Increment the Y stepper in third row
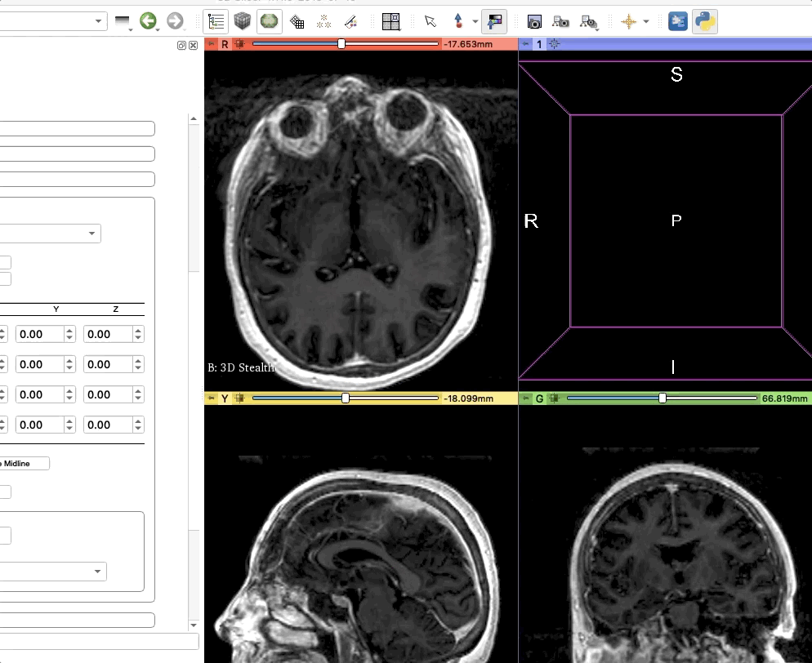 [x=69, y=391]
